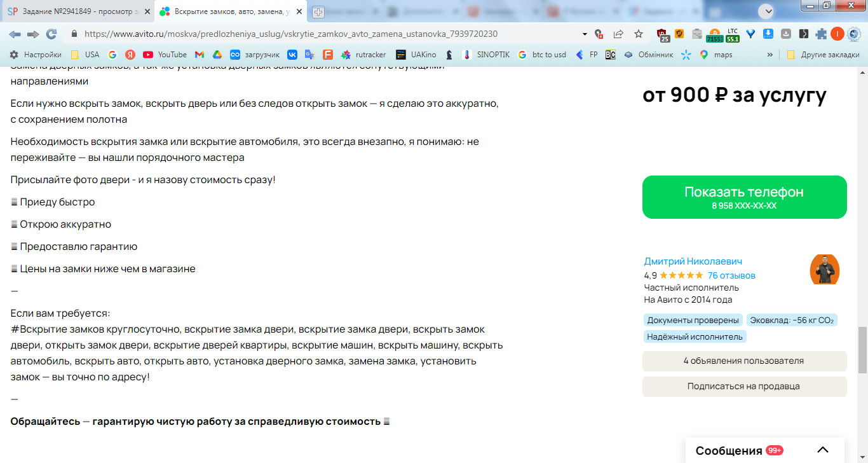
Task: Open the seller avatar photo
Action: coord(825,270)
